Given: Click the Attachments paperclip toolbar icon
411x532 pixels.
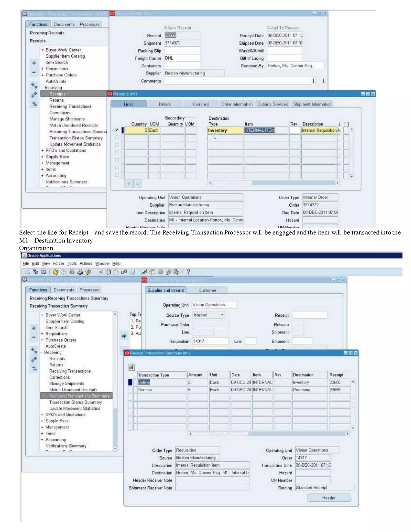Looking at the screenshot, I should click(x=169, y=272).
